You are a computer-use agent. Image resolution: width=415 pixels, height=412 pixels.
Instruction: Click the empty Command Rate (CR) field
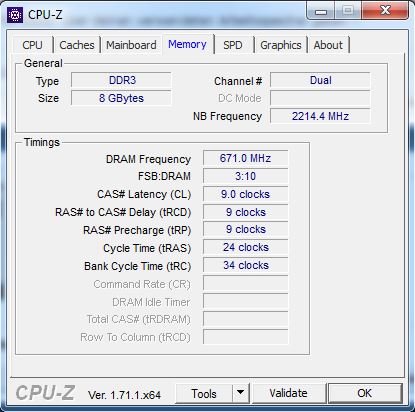pos(245,283)
